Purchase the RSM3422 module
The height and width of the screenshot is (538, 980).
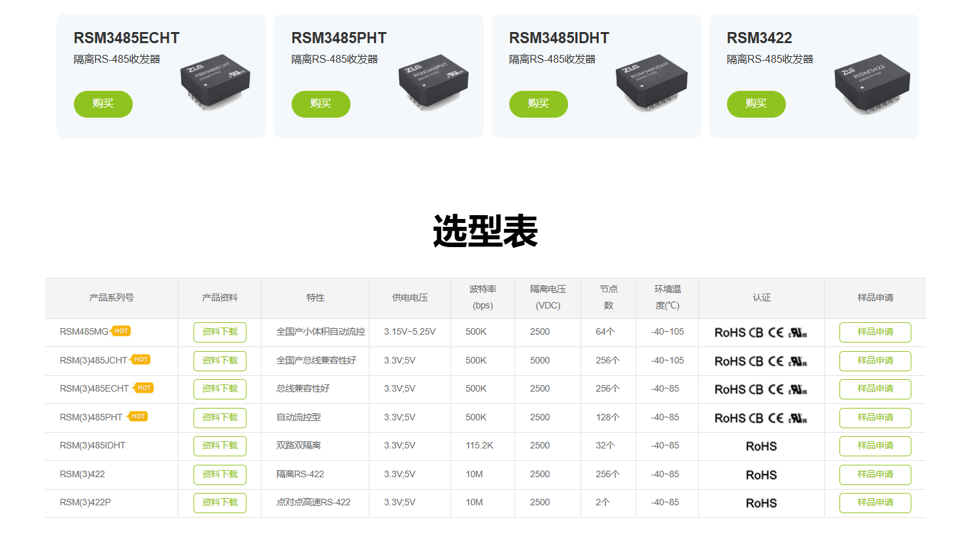point(756,104)
